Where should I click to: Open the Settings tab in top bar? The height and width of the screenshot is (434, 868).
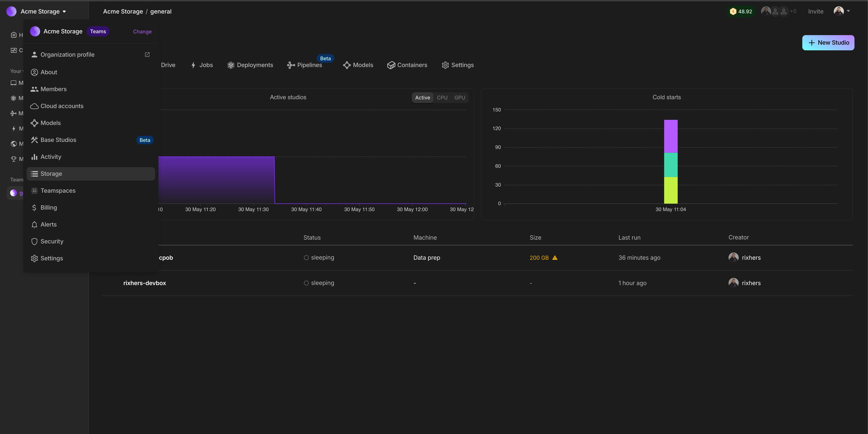click(458, 65)
